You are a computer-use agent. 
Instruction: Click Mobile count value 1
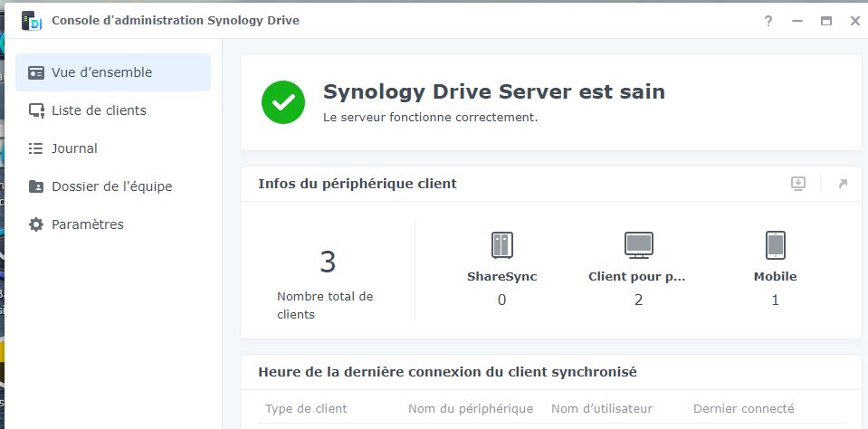tap(775, 300)
